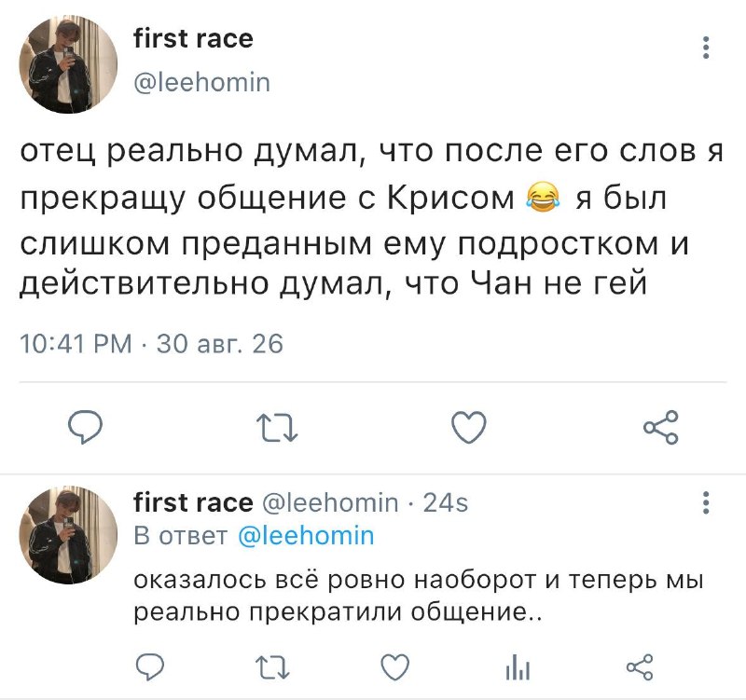Open profile from reply tweet avatar
Image resolution: width=746 pixels, height=700 pixels.
point(68,535)
